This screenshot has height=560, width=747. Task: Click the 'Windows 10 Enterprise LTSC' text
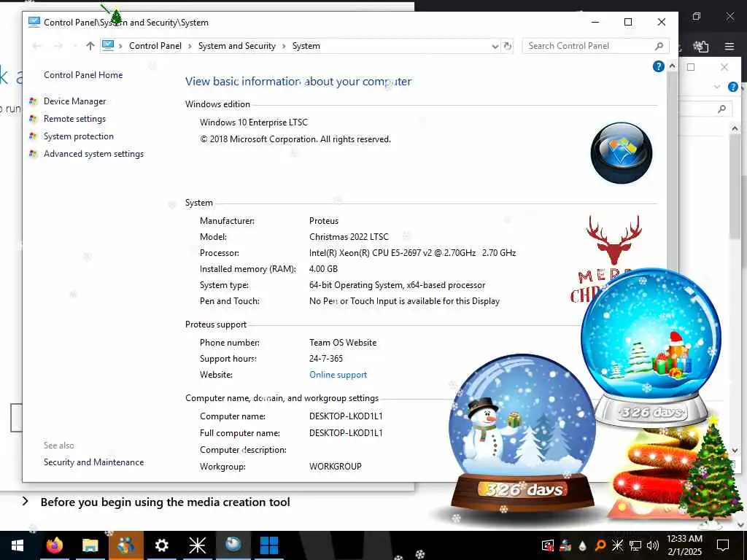tap(253, 122)
